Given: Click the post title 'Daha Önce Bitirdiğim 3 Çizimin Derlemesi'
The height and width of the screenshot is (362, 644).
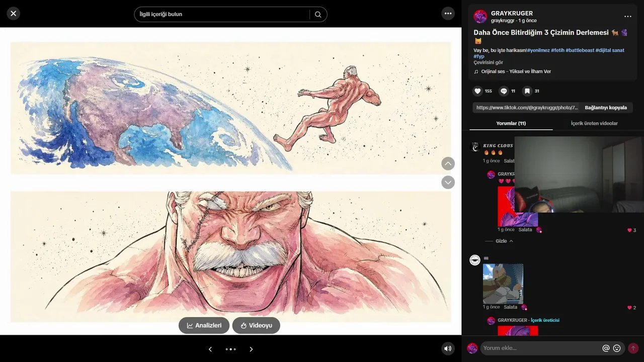Looking at the screenshot, I should pos(541,32).
